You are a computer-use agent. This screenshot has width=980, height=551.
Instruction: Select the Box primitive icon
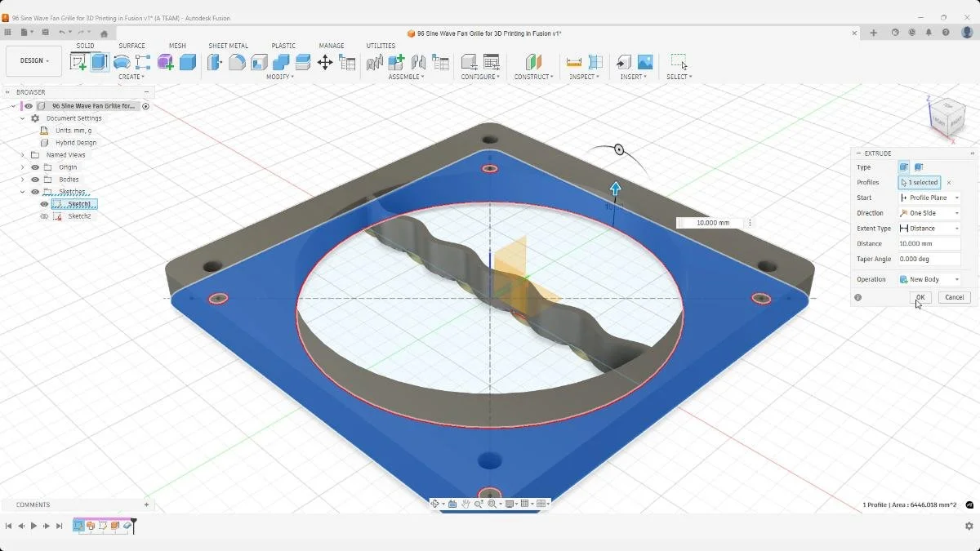(x=188, y=62)
